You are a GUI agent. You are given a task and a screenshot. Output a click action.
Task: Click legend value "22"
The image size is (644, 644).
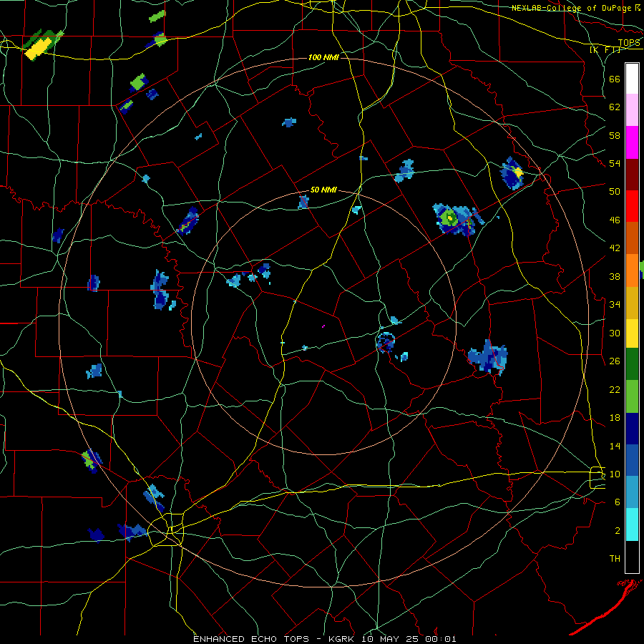(615, 389)
